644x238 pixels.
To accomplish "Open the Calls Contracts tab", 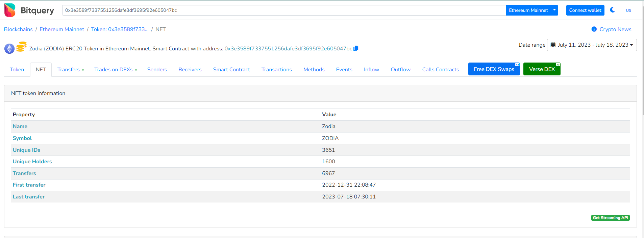I will click(x=441, y=69).
